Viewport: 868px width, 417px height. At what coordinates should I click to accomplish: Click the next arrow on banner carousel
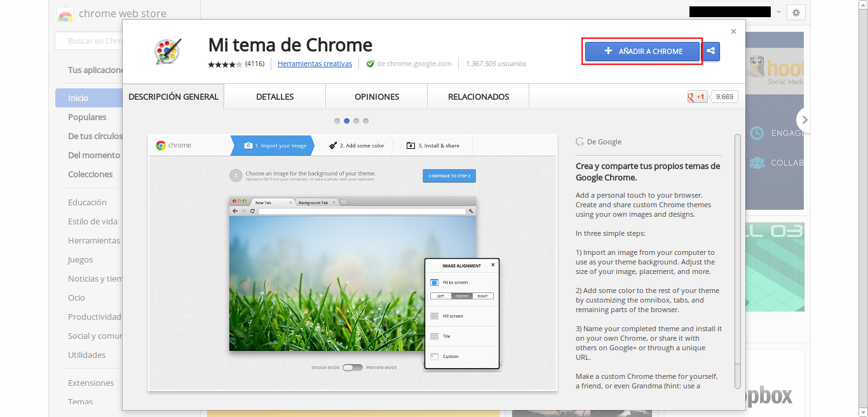point(804,120)
